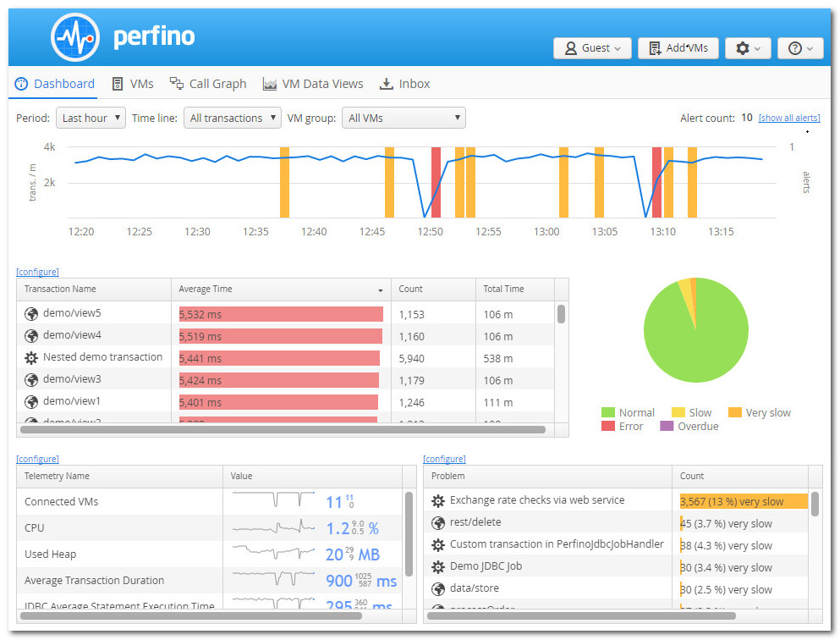Expand the Time line All transactions dropdown
Viewport: 840px width, 640px height.
click(232, 119)
